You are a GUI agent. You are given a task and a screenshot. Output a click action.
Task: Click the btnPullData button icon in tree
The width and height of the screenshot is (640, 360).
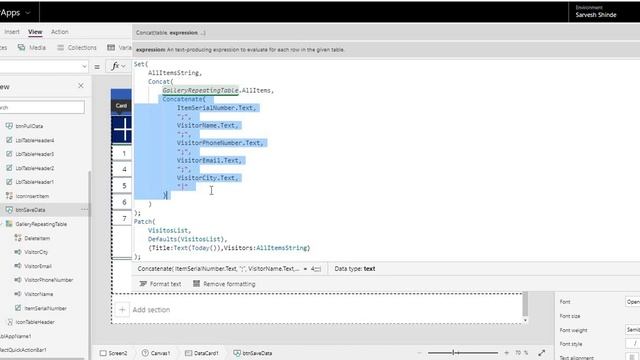click(x=9, y=126)
